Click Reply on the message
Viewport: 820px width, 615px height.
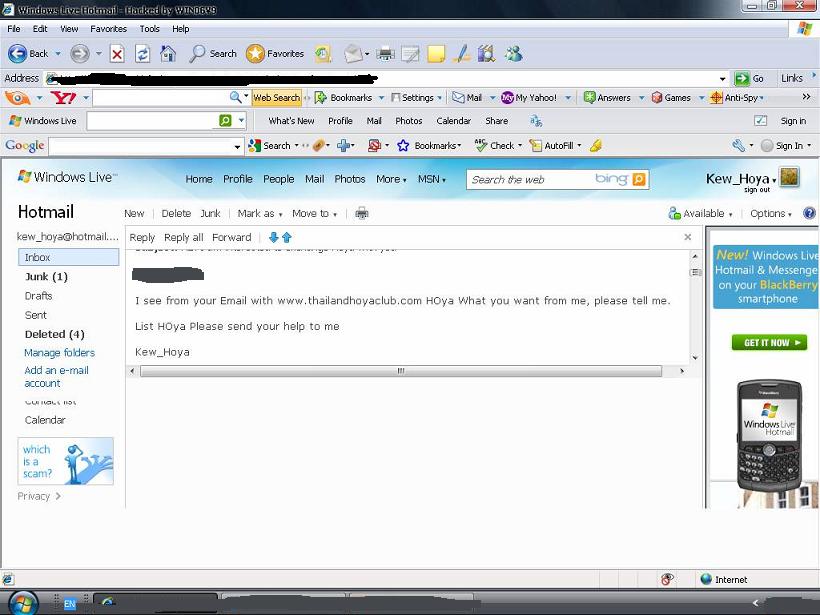pos(142,237)
